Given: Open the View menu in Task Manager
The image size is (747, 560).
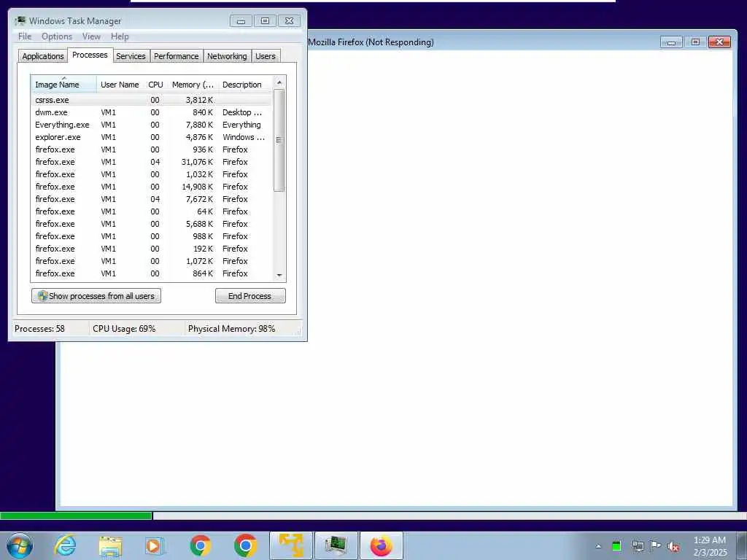Looking at the screenshot, I should pyautogui.click(x=91, y=36).
